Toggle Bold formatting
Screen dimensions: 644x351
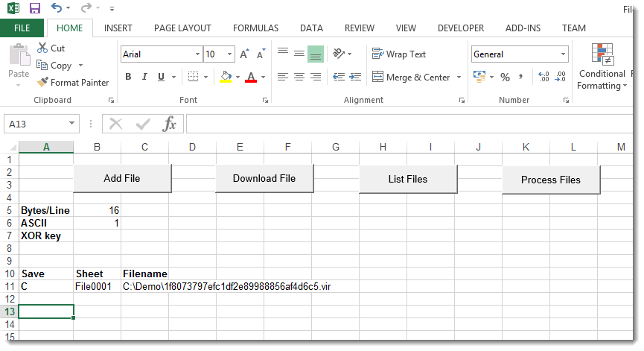(128, 77)
